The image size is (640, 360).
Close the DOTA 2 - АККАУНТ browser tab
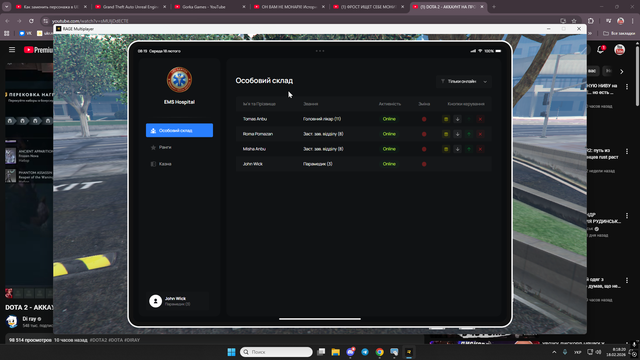pos(482,7)
